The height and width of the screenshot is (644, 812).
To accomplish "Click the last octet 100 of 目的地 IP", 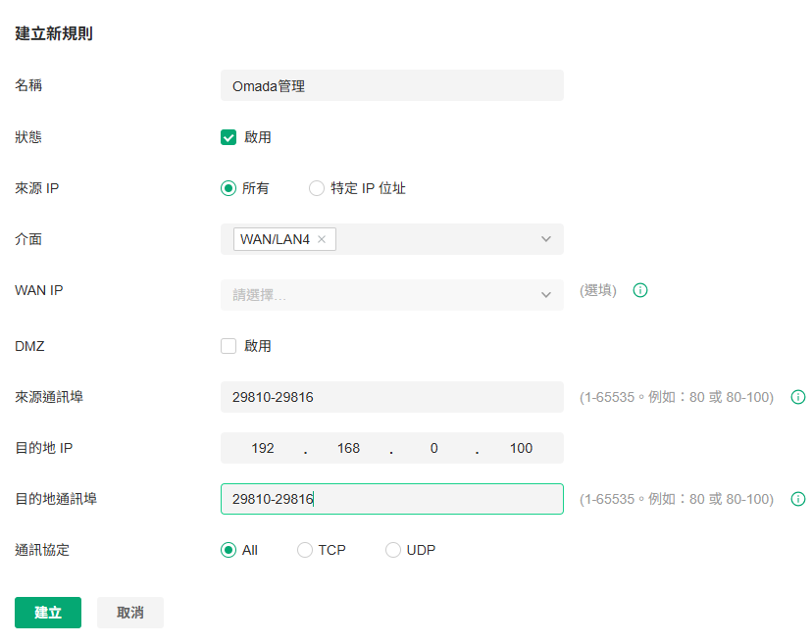I will click(521, 448).
